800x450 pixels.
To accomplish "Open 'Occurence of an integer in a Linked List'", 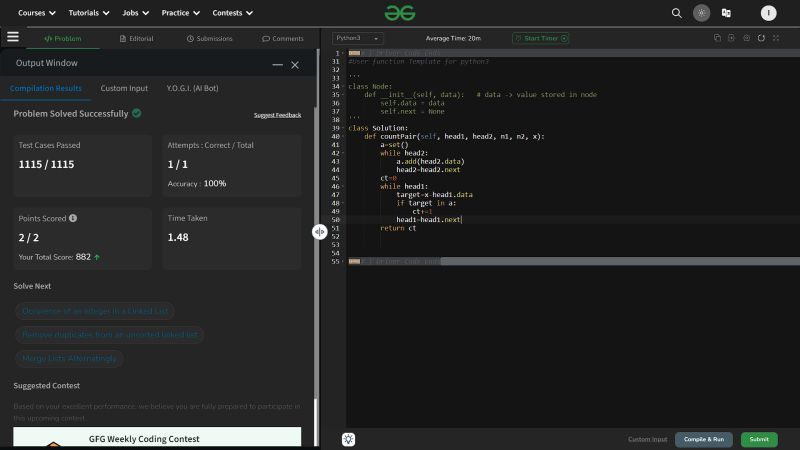I will click(x=94, y=311).
